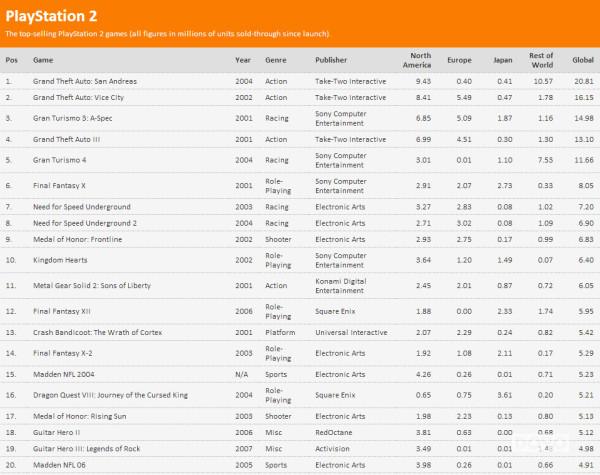
Task: Click 'Platform' genre cell for Crash Bandicoot
Action: click(280, 332)
